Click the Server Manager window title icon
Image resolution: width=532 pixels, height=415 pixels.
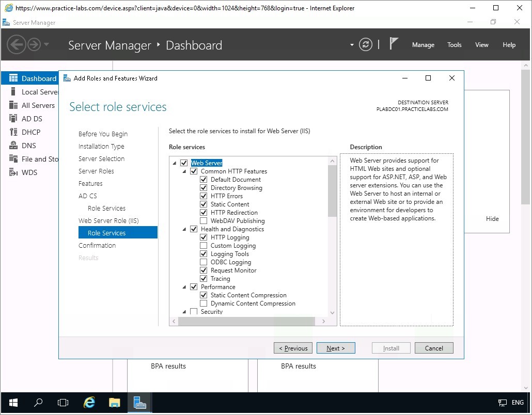(x=6, y=23)
